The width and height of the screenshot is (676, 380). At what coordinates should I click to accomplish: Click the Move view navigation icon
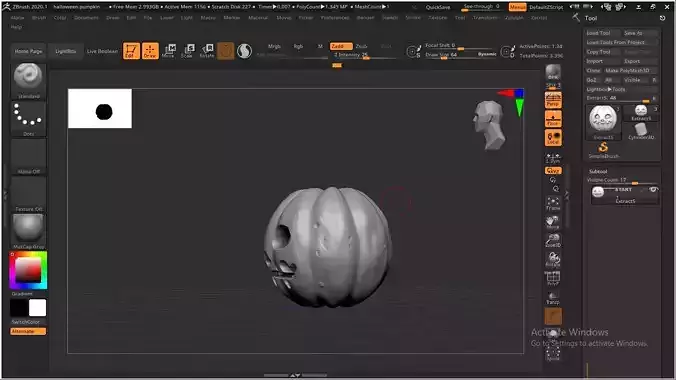point(553,222)
